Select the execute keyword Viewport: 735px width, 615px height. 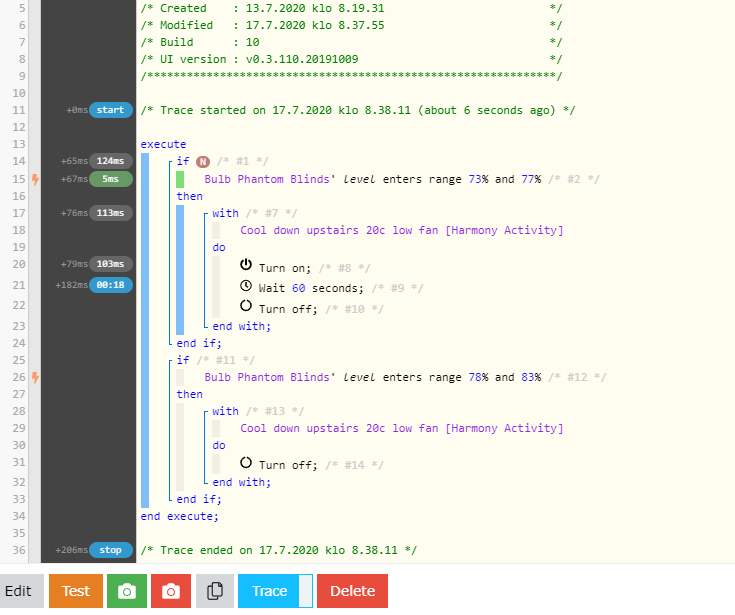pyautogui.click(x=163, y=144)
